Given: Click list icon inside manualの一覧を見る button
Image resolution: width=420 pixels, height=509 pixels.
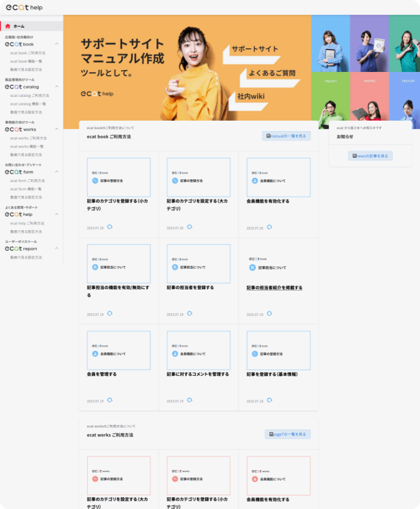Looking at the screenshot, I should coord(268,136).
